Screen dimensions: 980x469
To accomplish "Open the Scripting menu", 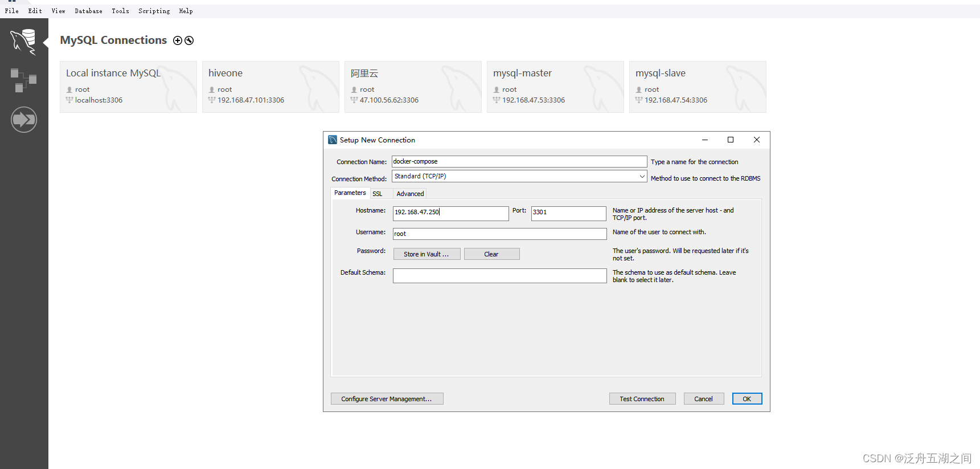I will point(154,11).
